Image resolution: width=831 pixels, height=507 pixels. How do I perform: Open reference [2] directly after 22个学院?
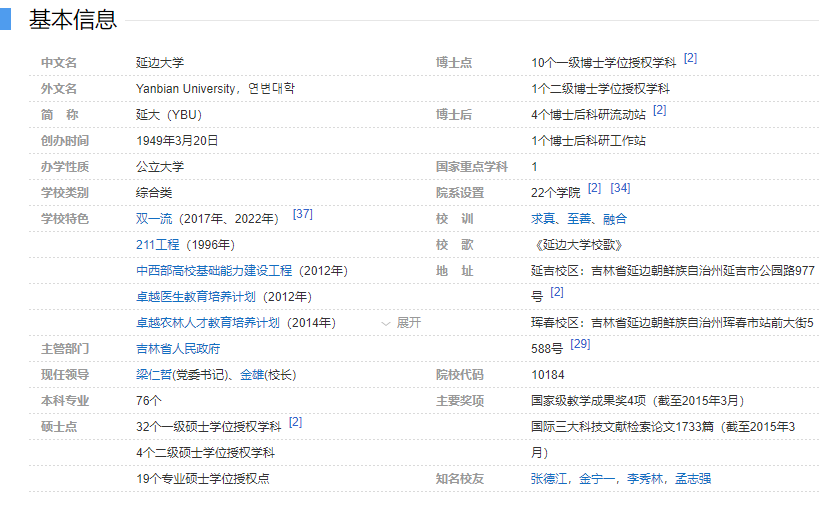594,188
